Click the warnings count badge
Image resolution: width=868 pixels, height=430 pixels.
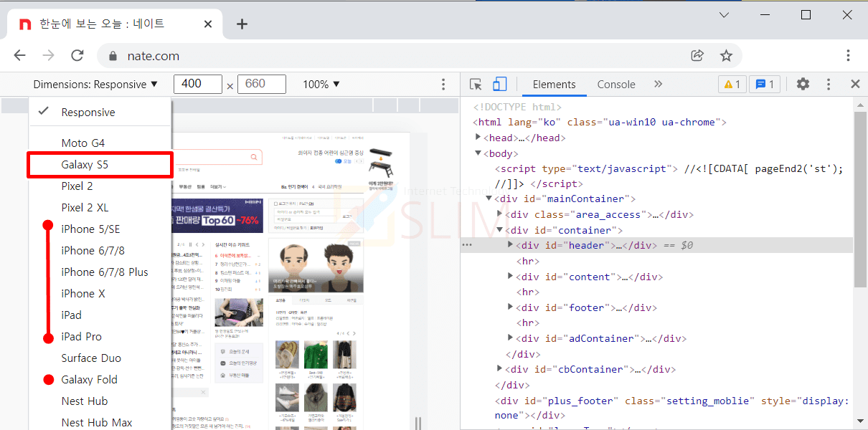pyautogui.click(x=732, y=84)
